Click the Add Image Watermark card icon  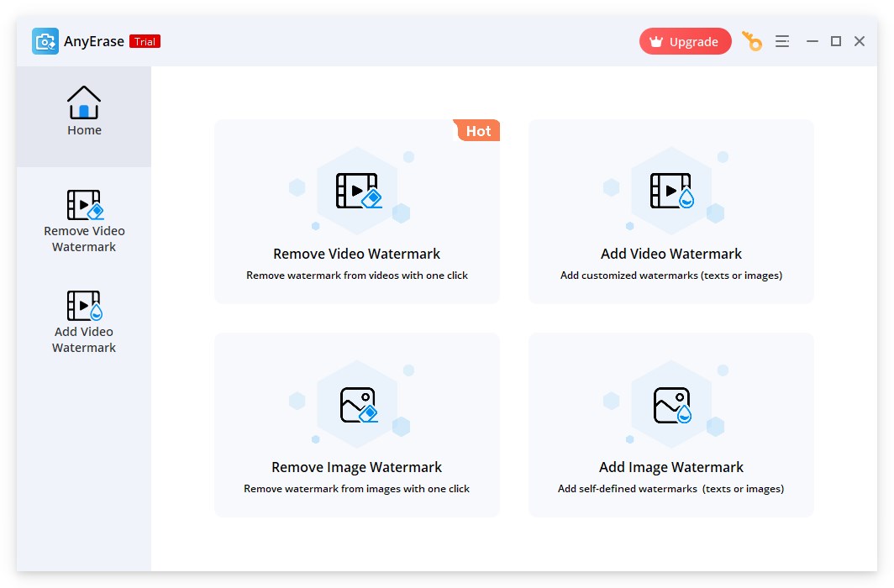tap(672, 405)
